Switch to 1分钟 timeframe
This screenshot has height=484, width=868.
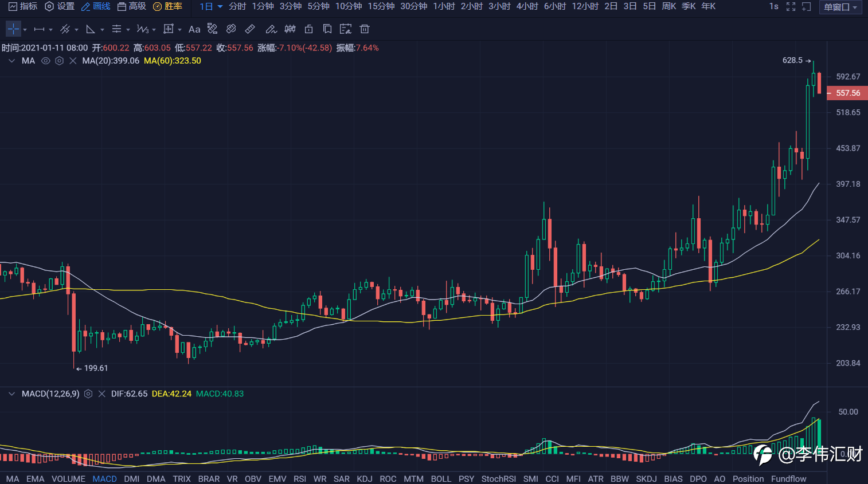(263, 6)
